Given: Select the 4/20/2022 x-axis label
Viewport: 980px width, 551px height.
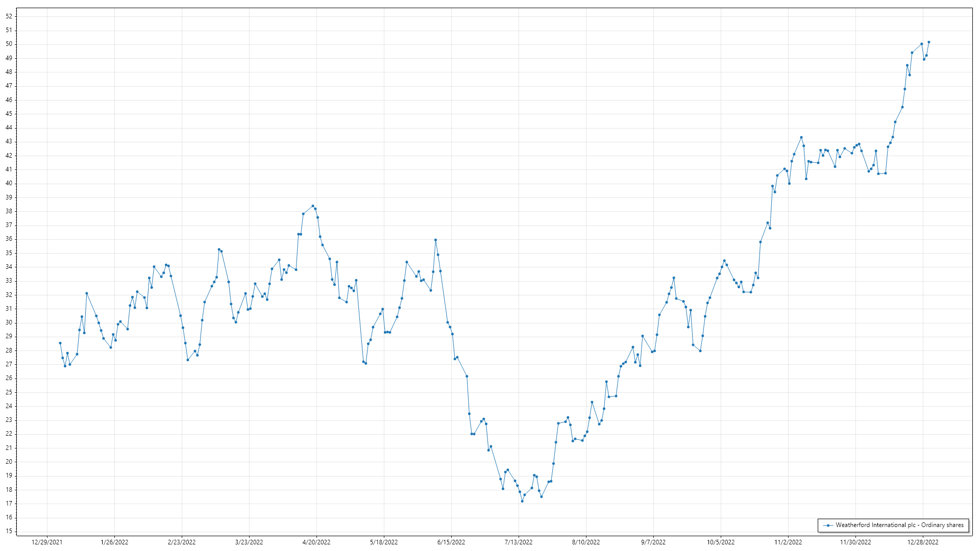Looking at the screenshot, I should (316, 542).
